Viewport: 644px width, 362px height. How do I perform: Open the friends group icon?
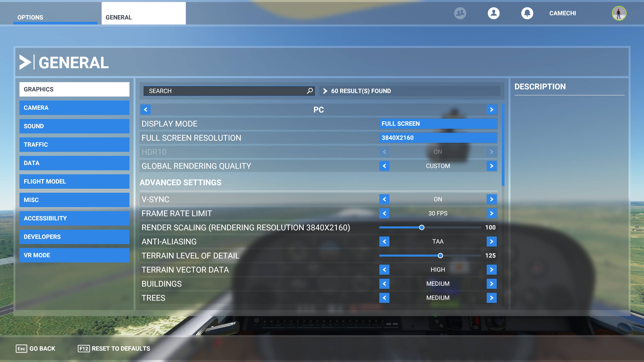click(460, 13)
